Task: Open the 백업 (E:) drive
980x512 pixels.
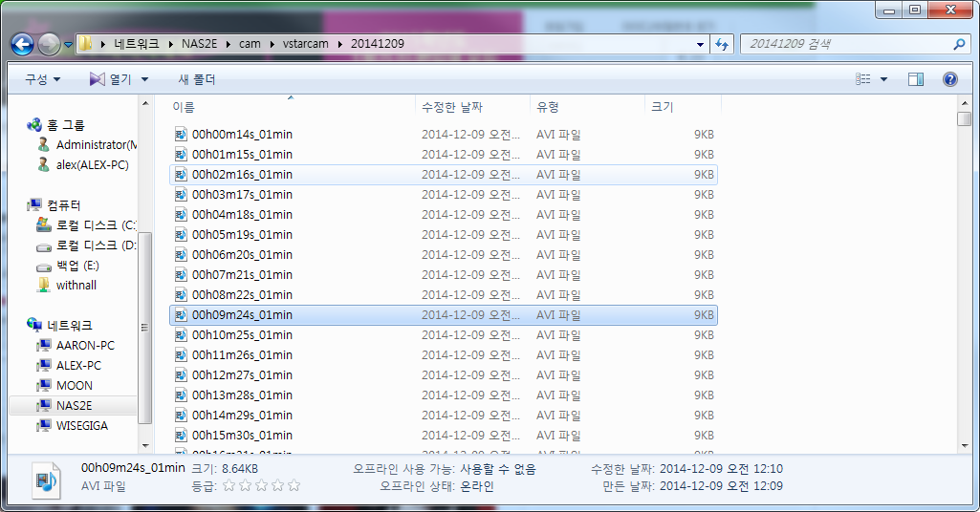Action: 77,266
